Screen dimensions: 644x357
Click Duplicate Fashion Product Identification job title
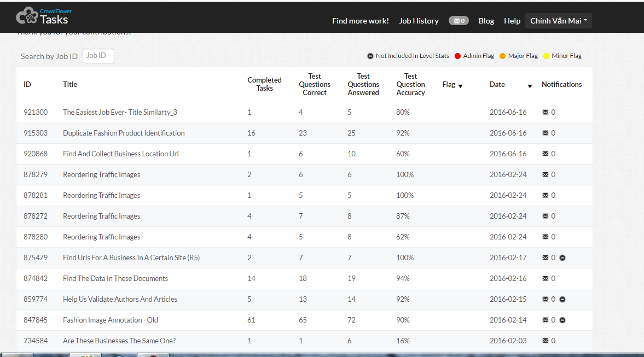click(x=124, y=133)
